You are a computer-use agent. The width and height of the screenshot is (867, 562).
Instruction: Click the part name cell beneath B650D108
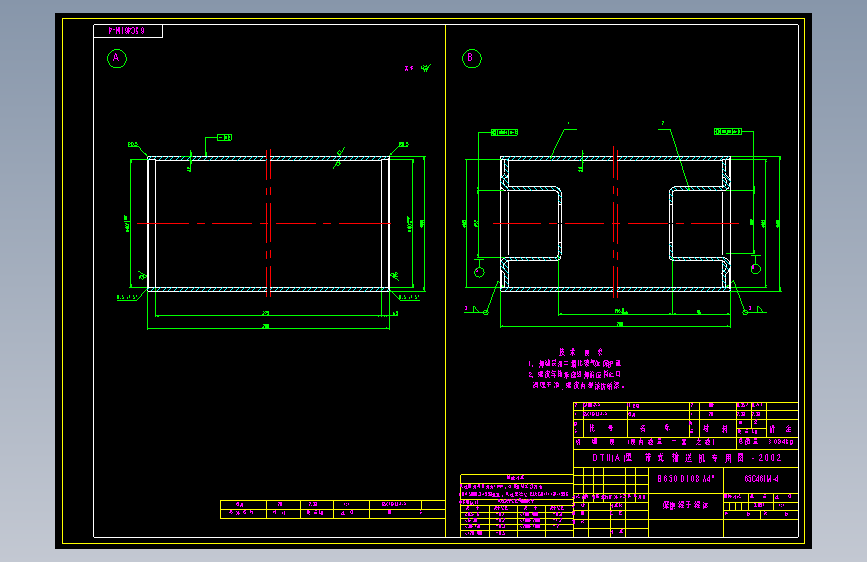686,506
